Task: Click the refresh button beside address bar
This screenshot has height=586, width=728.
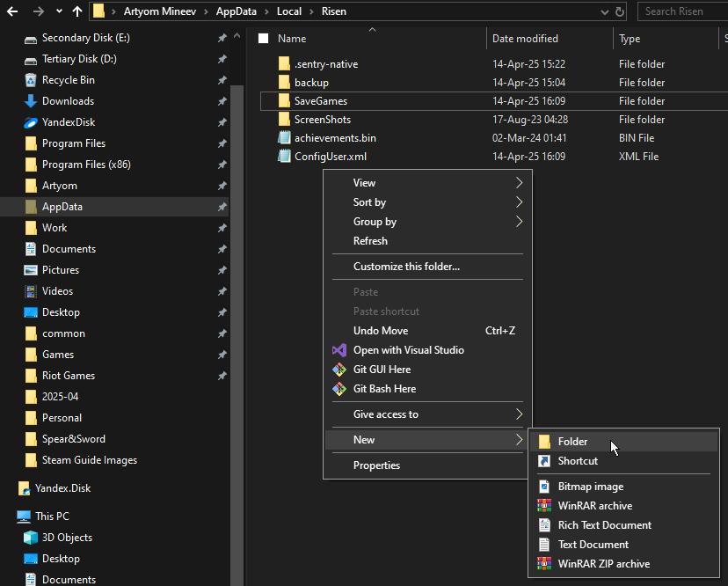Action: coord(621,11)
